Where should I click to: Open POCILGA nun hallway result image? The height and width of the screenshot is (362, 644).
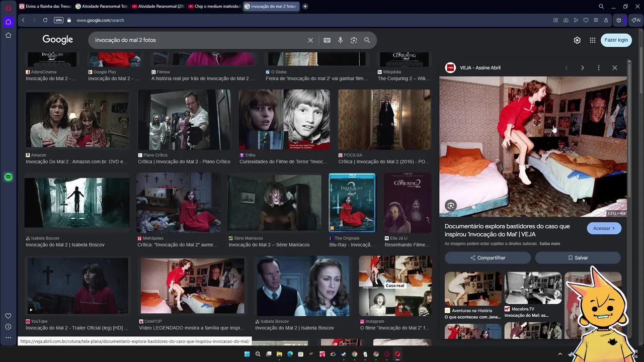coord(384,120)
